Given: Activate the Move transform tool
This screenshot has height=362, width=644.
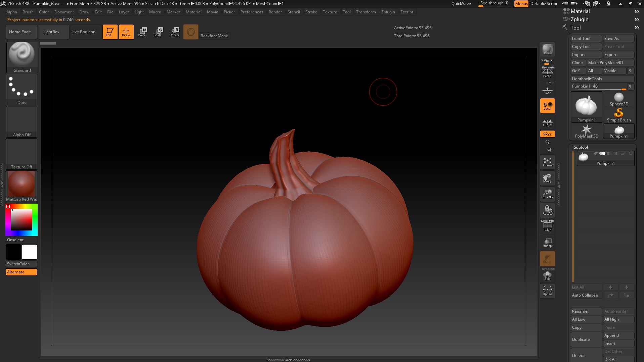Looking at the screenshot, I should [x=141, y=32].
